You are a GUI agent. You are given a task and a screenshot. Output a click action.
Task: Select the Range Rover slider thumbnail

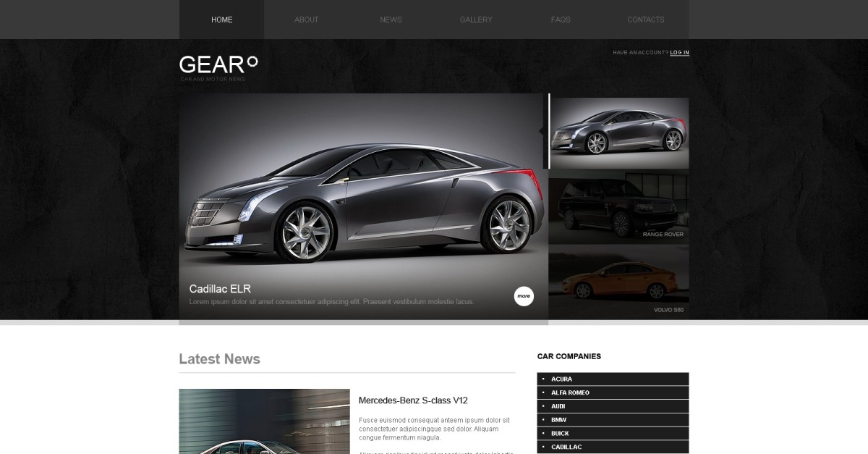point(619,207)
